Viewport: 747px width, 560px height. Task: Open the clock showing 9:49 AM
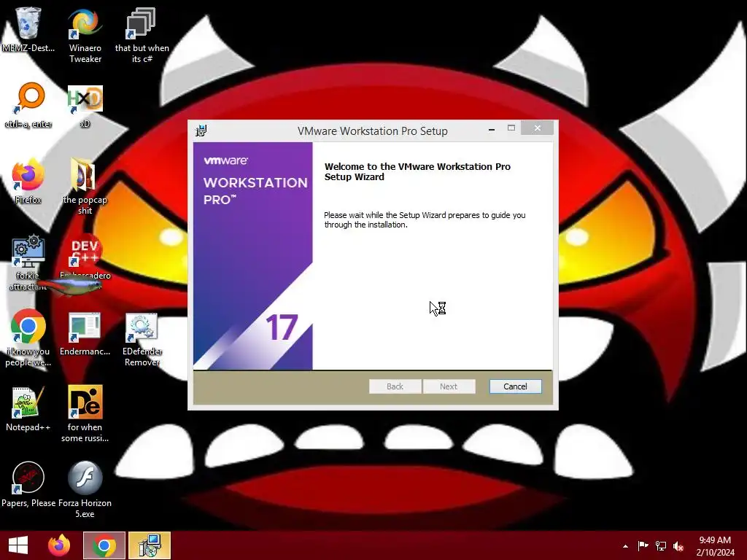coord(715,545)
